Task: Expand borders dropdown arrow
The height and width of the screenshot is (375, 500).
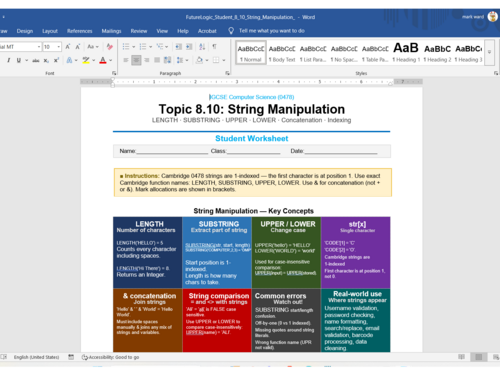Action: pos(224,60)
